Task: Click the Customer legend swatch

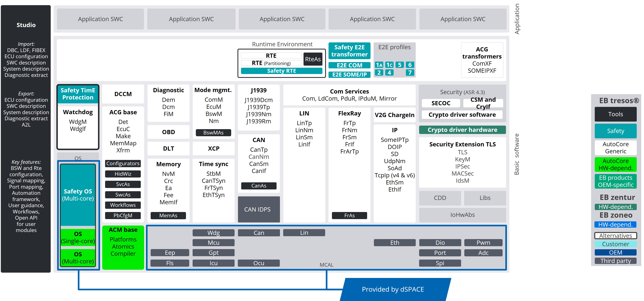Action: [615, 244]
